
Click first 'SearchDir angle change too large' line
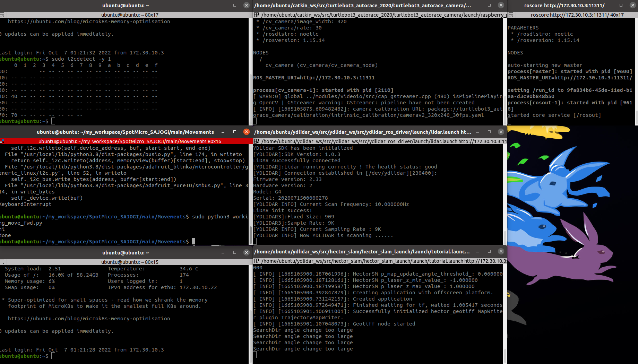(x=303, y=330)
